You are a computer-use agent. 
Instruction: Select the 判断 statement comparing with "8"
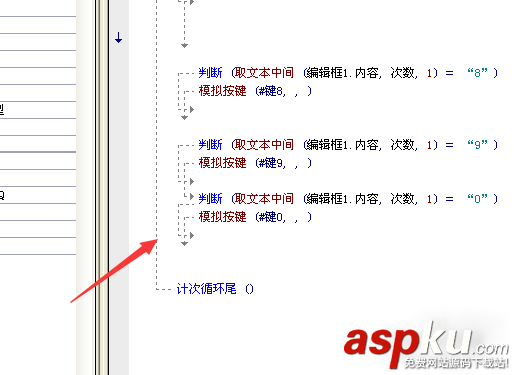[x=348, y=72]
